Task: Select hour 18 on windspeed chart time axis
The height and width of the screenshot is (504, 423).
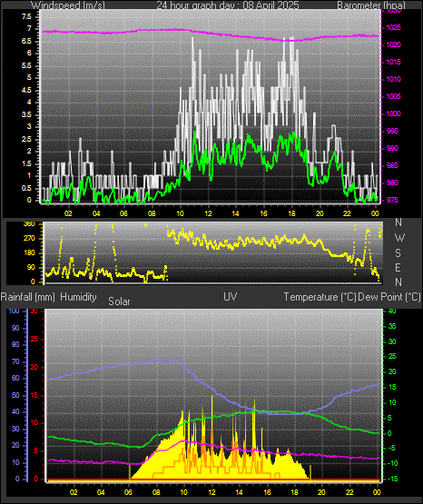Action: click(292, 213)
